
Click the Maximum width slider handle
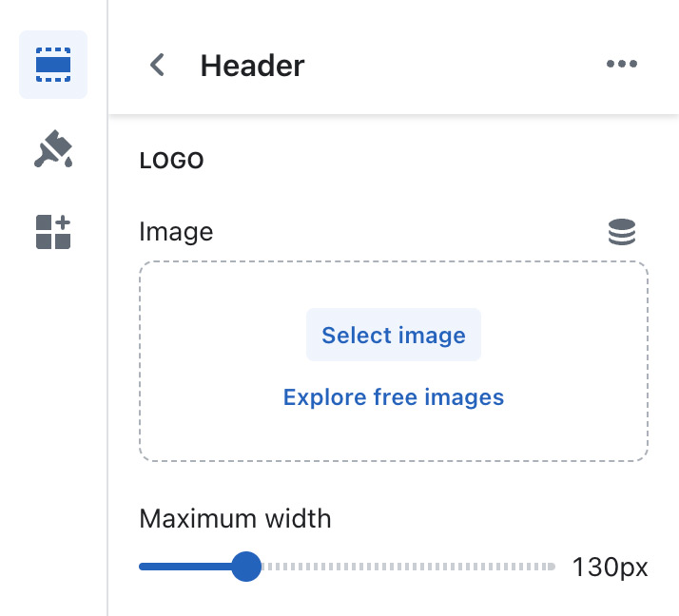coord(246,568)
